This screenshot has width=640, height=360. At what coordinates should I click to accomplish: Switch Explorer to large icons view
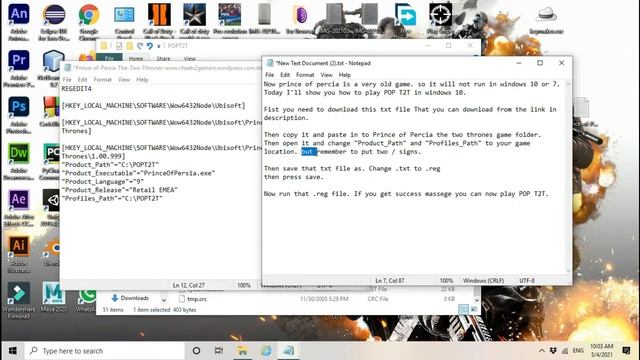pos(473,310)
